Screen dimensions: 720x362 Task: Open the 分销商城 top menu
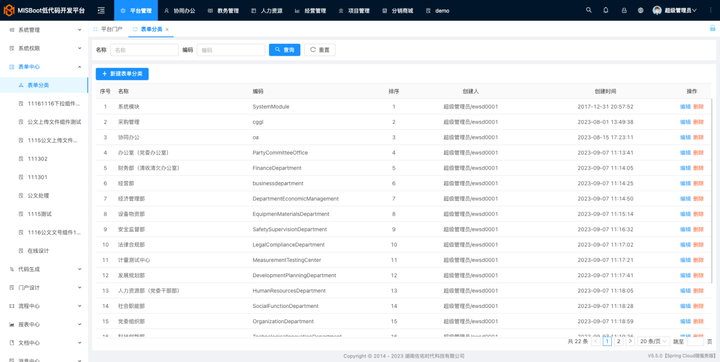coord(398,11)
